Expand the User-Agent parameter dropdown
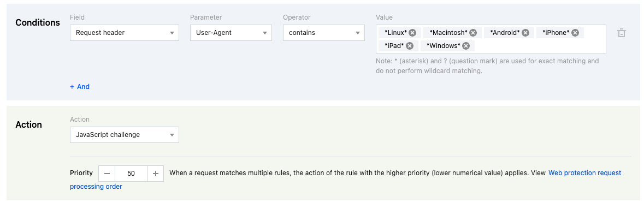644x203 pixels. [231, 33]
